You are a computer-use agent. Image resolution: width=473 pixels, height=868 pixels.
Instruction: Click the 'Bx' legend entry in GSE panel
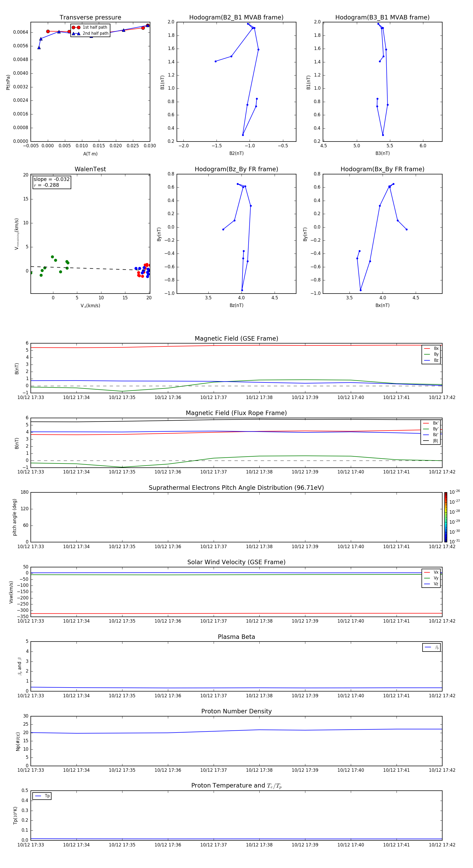click(431, 349)
